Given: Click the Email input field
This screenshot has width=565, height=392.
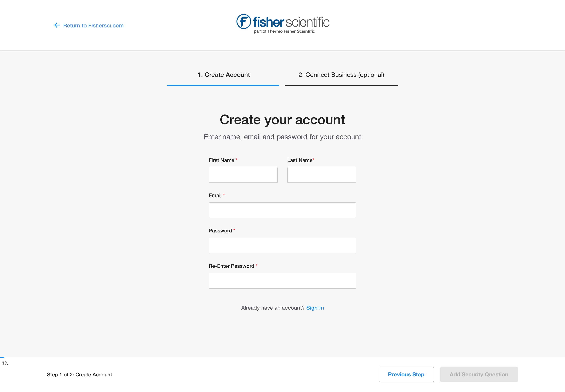Looking at the screenshot, I should pos(282,210).
